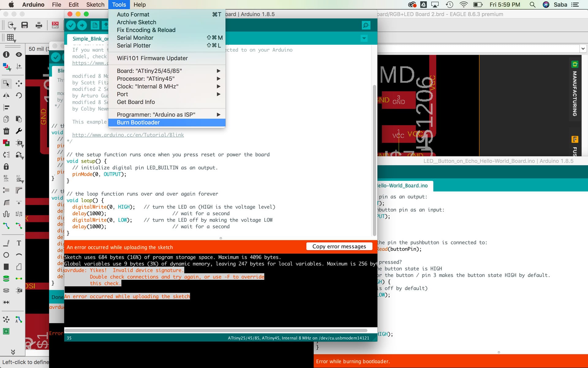The height and width of the screenshot is (368, 588).
Task: Open Notification Center icon in menu bar
Action: click(x=575, y=5)
